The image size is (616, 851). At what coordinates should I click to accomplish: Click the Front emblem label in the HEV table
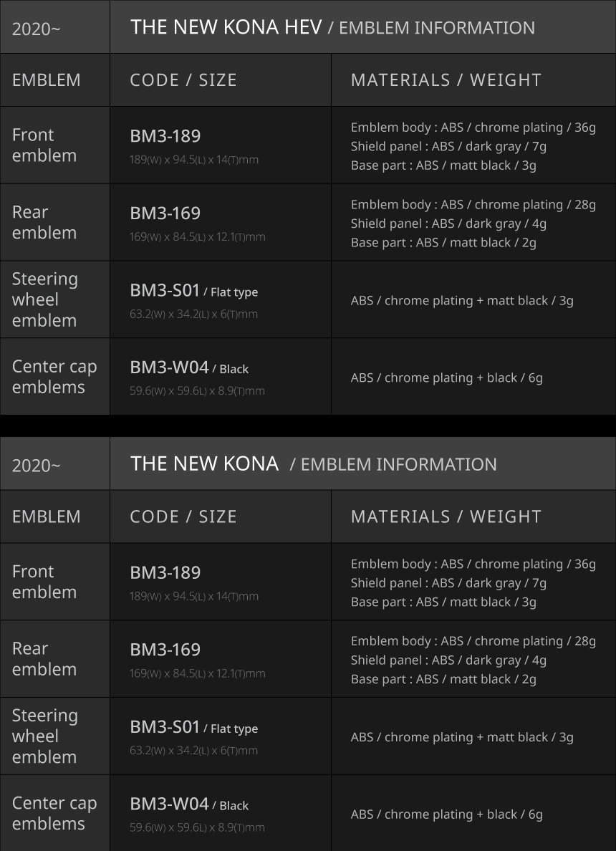44,145
